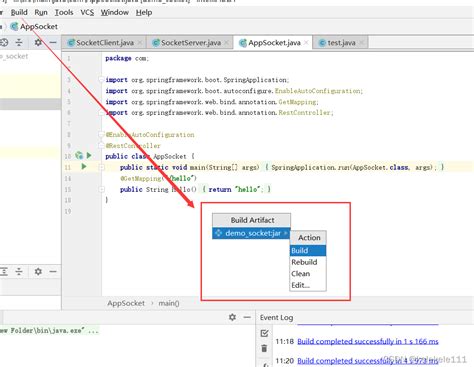
Task: Click the project panel settings gear icon
Action: pos(38,43)
